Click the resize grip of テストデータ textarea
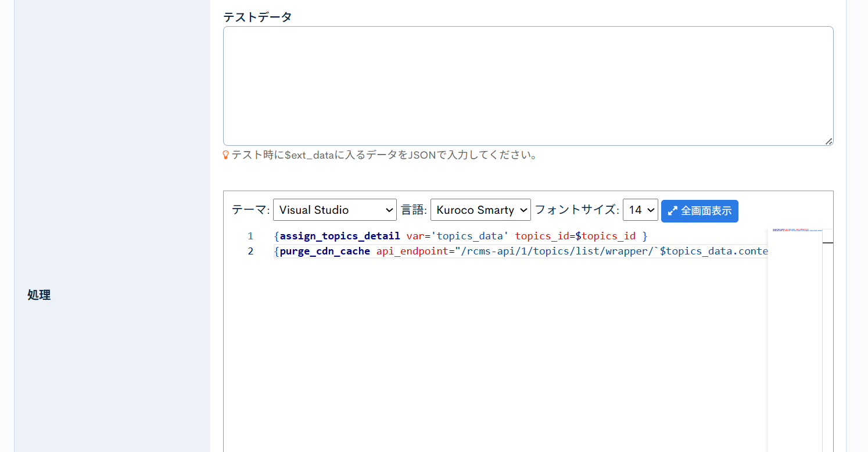 pyautogui.click(x=828, y=141)
